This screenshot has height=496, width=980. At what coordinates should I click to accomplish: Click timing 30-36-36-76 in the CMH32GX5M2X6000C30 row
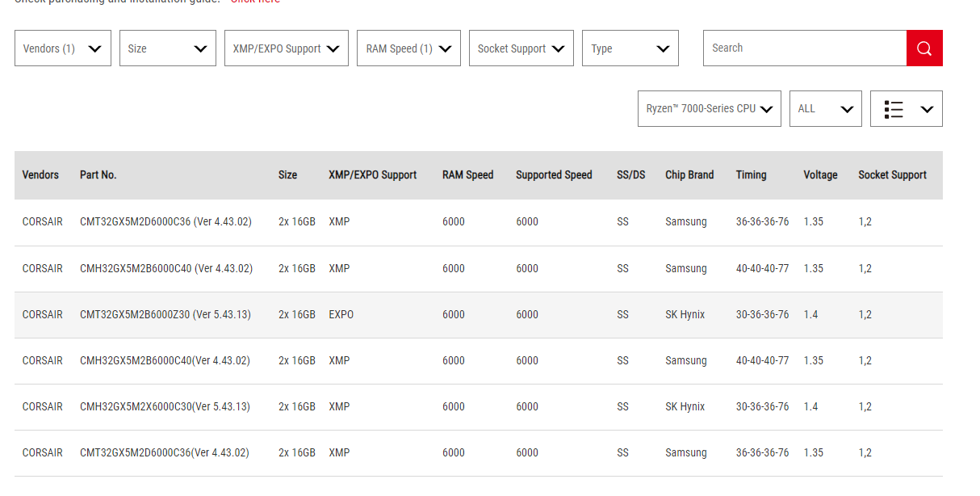point(763,407)
